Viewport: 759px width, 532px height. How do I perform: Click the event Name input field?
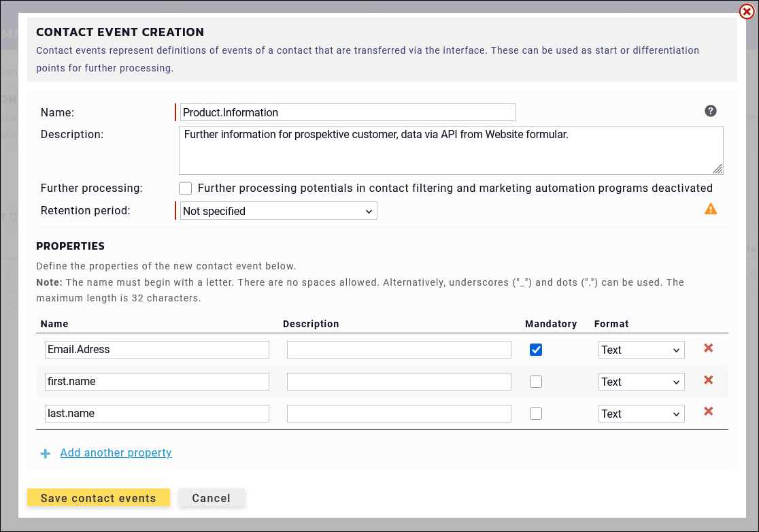[348, 112]
